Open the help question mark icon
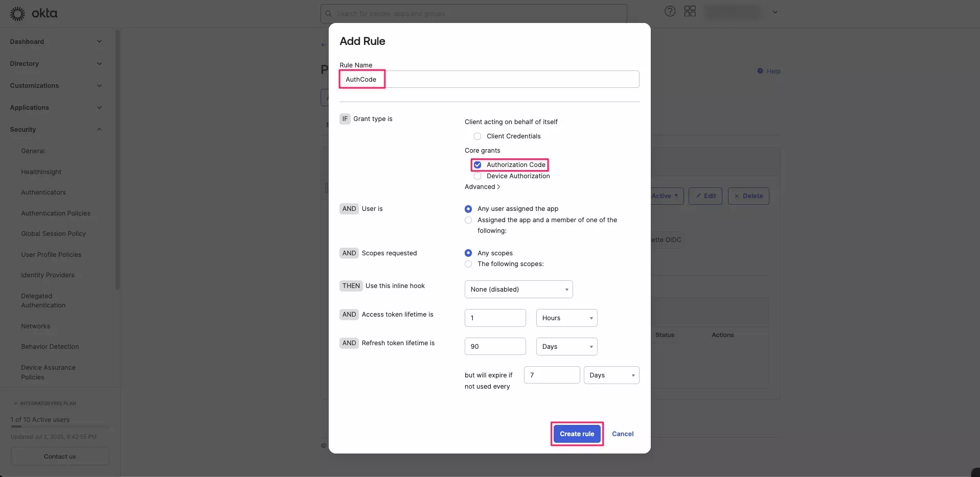The image size is (980, 477). (670, 11)
